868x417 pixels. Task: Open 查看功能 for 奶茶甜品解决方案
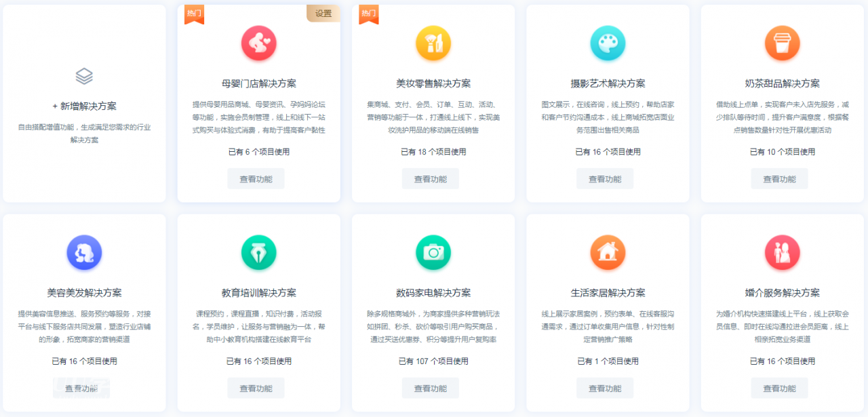(x=779, y=178)
